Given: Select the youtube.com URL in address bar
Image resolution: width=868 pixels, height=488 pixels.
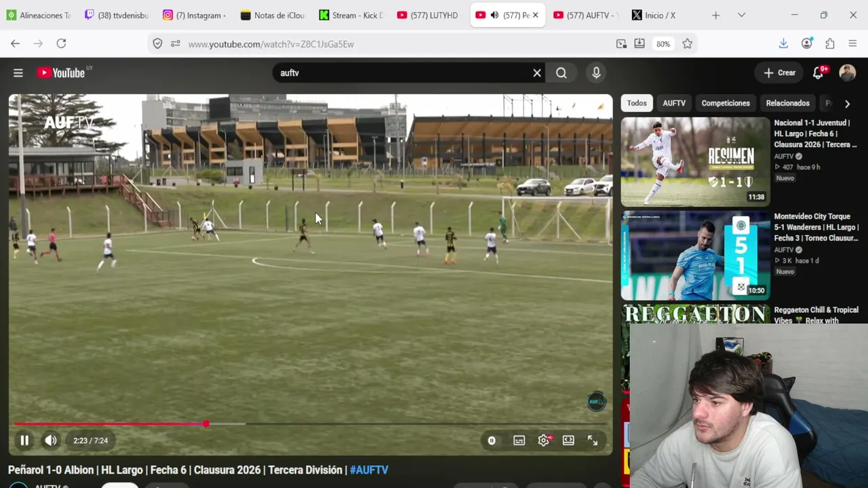Looking at the screenshot, I should (271, 44).
